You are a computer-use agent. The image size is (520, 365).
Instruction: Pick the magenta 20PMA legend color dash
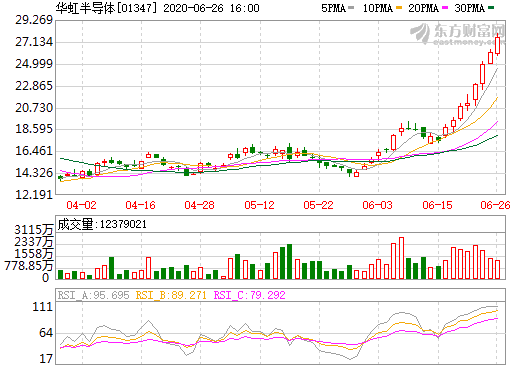(445, 8)
